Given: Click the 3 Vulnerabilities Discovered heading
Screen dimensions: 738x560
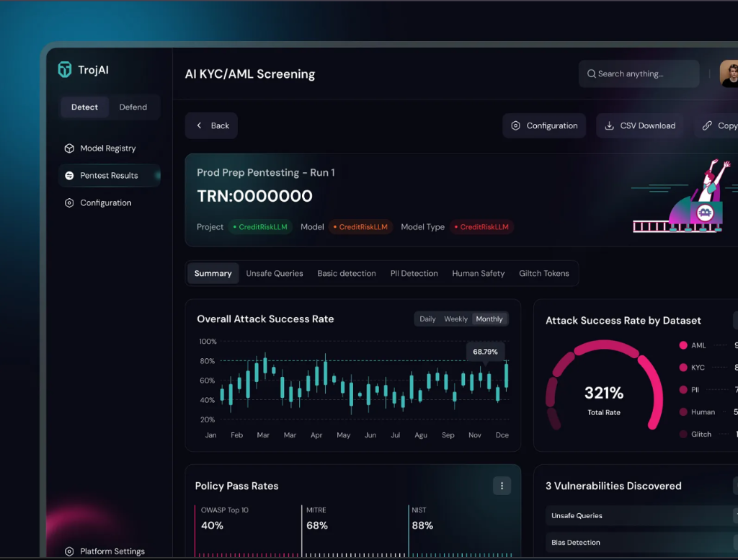Looking at the screenshot, I should 613,486.
